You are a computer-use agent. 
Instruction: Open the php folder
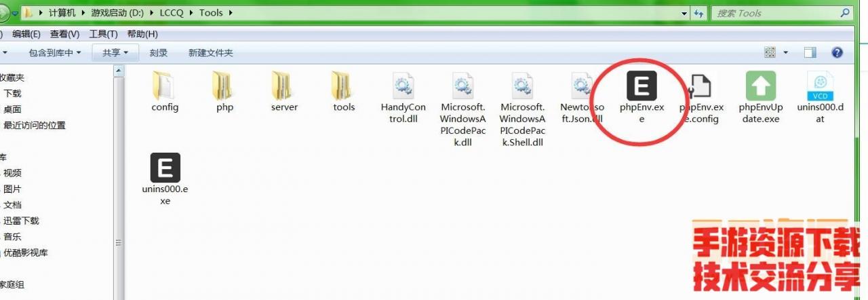[224, 87]
